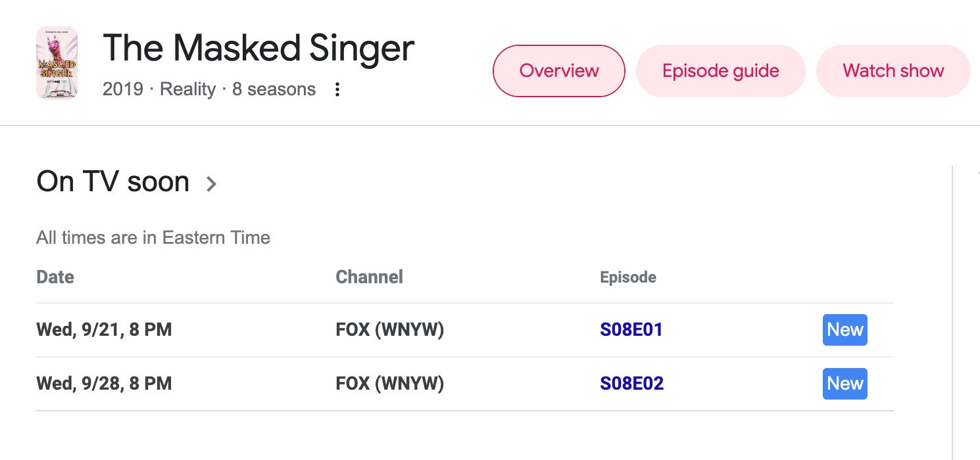Click the 2019 Reality 8 seasons subtitle
Viewport: 980px width, 460px height.
pos(209,89)
